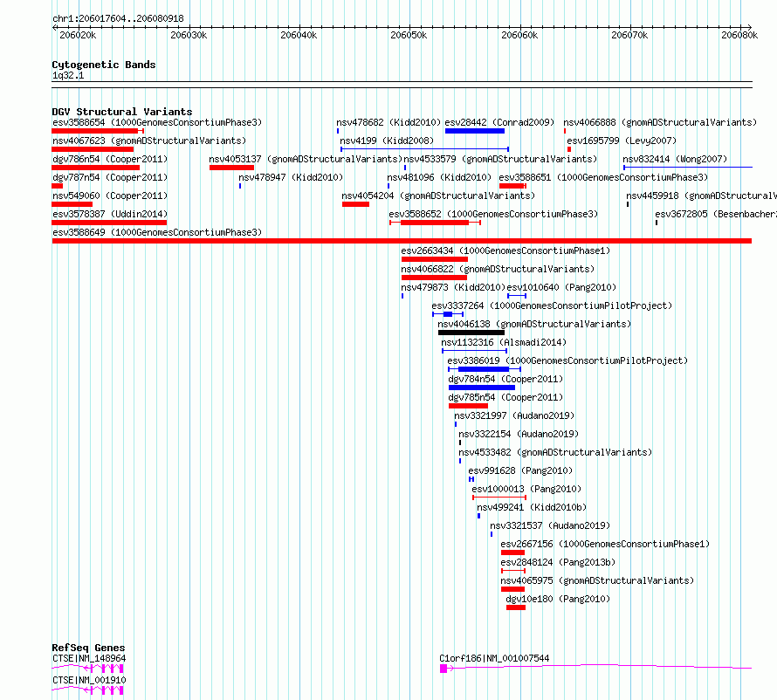This screenshot has width=777, height=700.
Task: Select nsv4046138 gnomAD label
Action: click(x=534, y=324)
